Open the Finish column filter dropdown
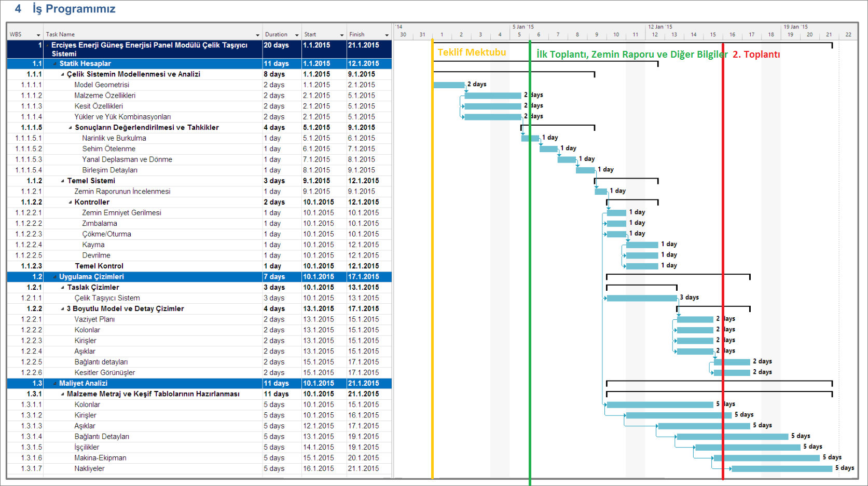The width and height of the screenshot is (868, 486). pyautogui.click(x=387, y=35)
